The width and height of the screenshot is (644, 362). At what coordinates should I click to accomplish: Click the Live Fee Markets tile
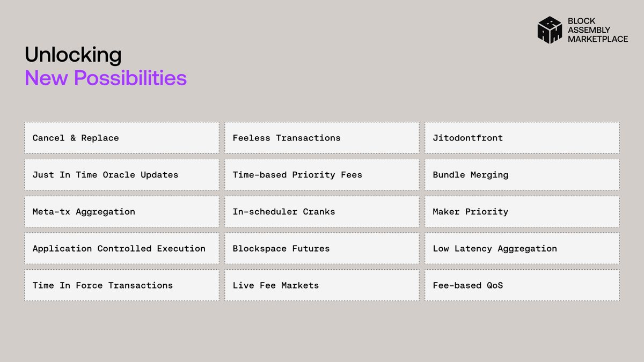pyautogui.click(x=322, y=285)
